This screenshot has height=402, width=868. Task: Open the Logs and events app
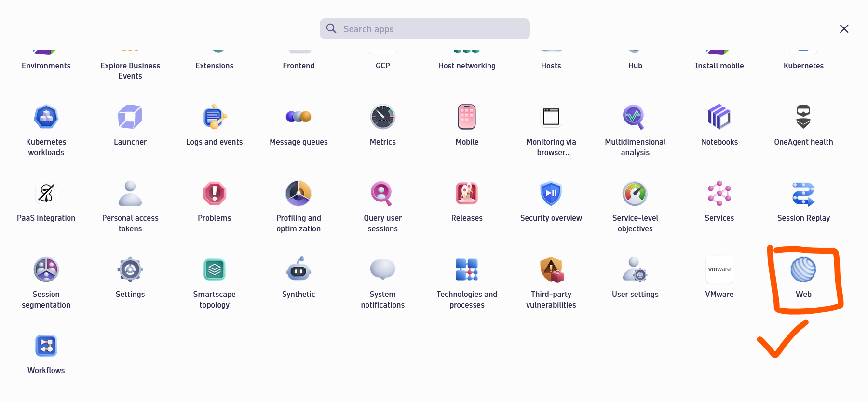[x=215, y=117]
